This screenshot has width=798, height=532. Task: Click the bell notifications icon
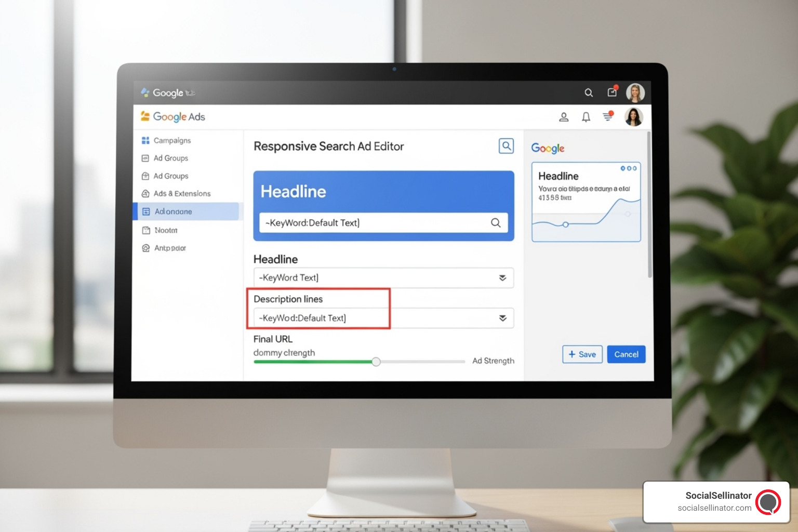(x=586, y=117)
